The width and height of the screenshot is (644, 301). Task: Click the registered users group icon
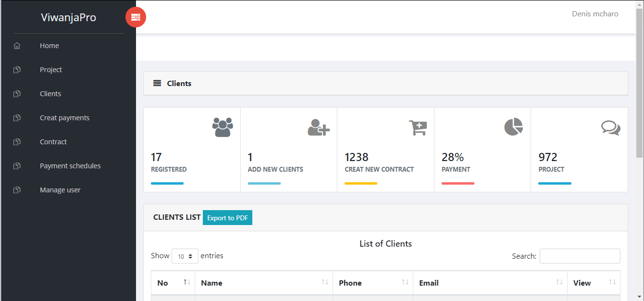pos(222,127)
